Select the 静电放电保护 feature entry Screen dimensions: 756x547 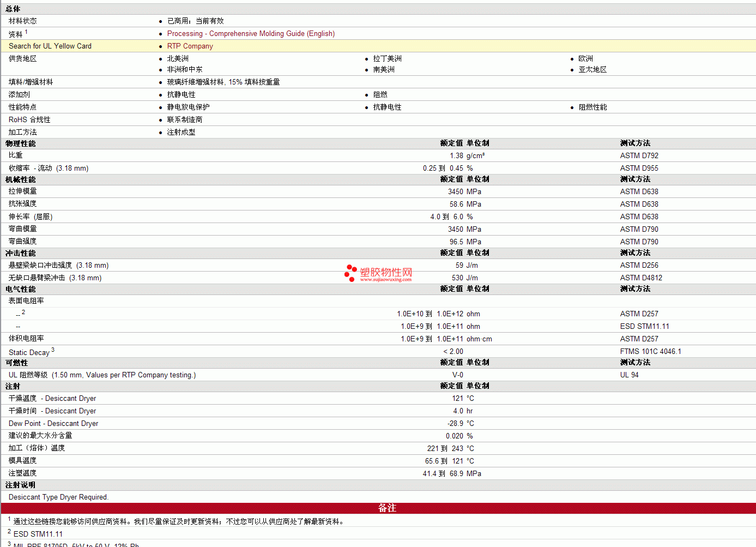point(188,107)
